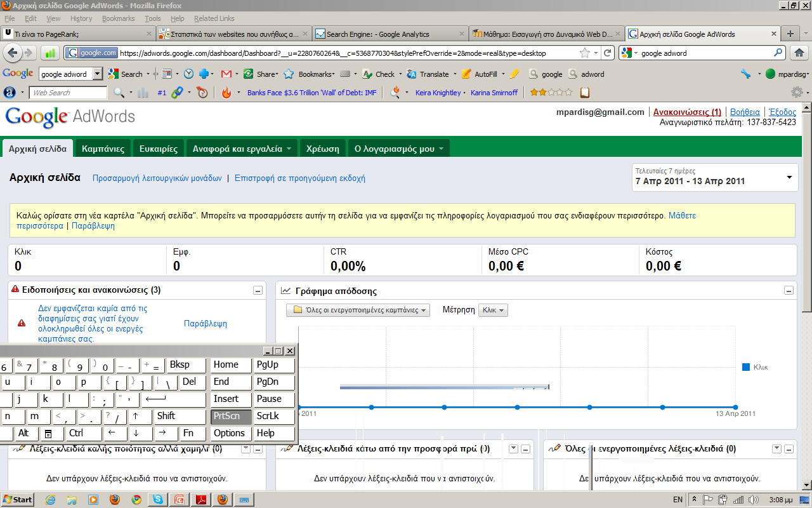812x508 pixels.
Task: Click the Insert key on the on-screen keyboard
Action: (231, 399)
